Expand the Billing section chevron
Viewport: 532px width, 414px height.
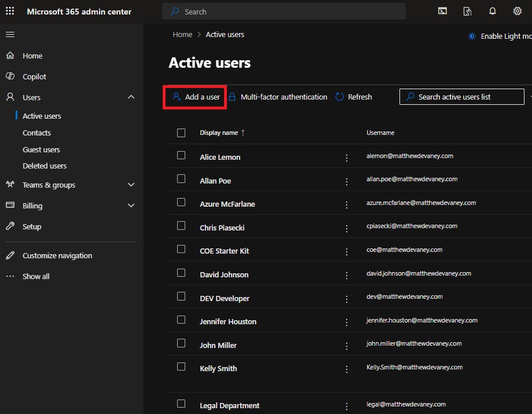(x=131, y=206)
